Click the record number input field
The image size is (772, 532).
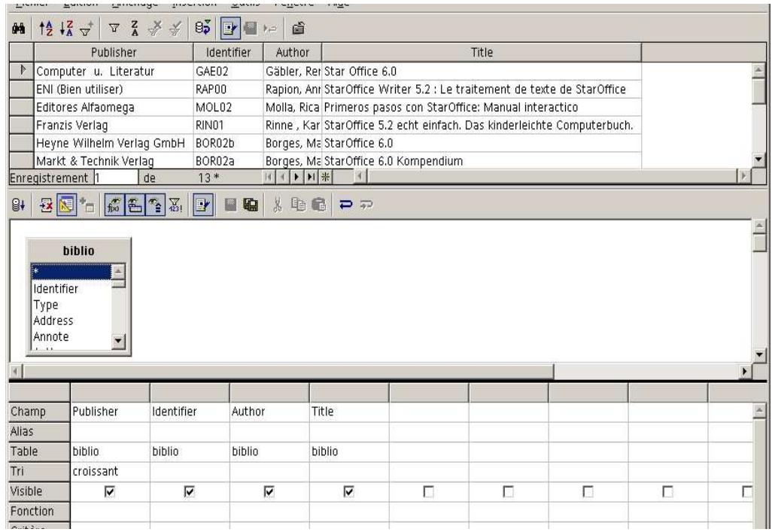pos(116,178)
